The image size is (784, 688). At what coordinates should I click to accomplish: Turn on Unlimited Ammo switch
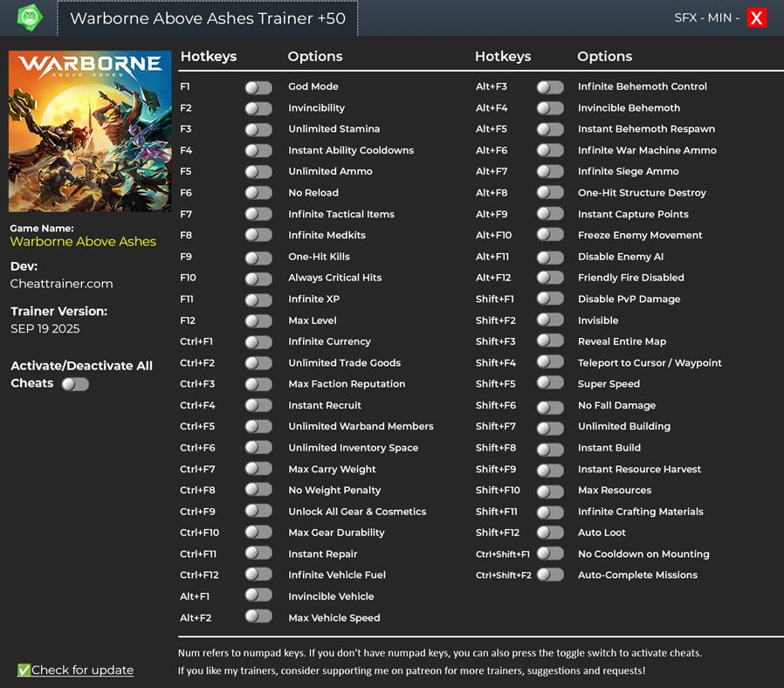point(258,172)
